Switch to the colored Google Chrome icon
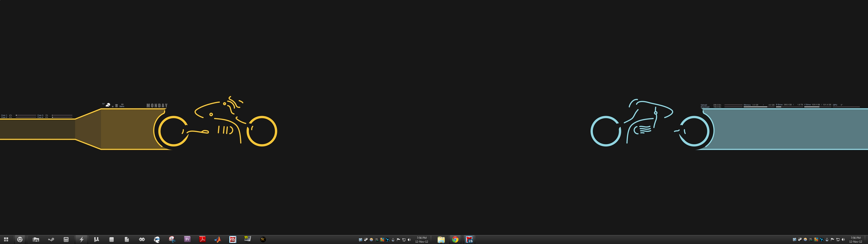Image resolution: width=868 pixels, height=244 pixels. 455,240
